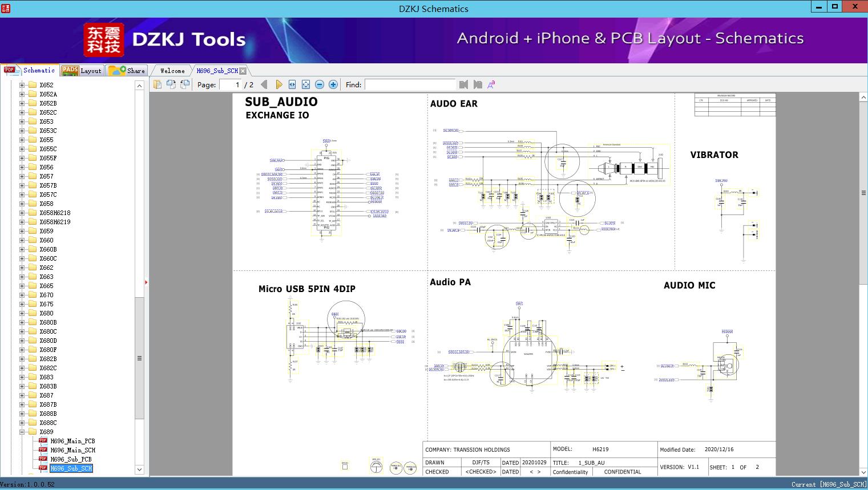
Task: Zoom out with the minus icon
Action: [x=320, y=84]
